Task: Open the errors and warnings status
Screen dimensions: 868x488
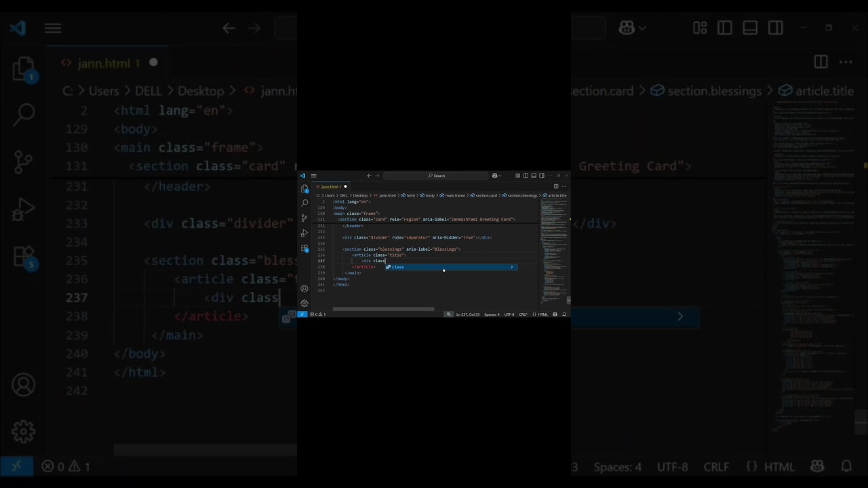Action: (317, 314)
